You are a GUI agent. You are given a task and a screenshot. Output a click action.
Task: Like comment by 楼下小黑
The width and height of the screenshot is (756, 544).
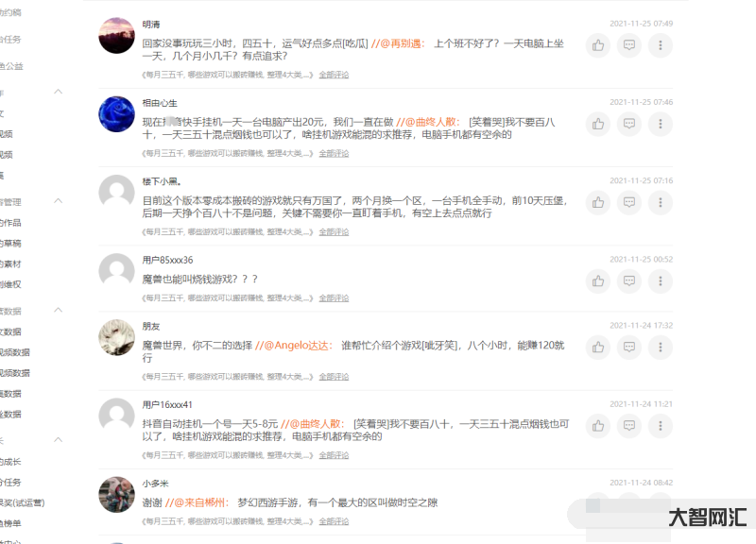tap(598, 202)
